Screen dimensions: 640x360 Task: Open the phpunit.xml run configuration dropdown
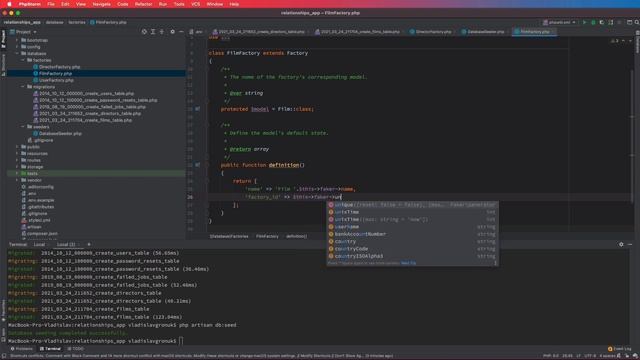(559, 22)
